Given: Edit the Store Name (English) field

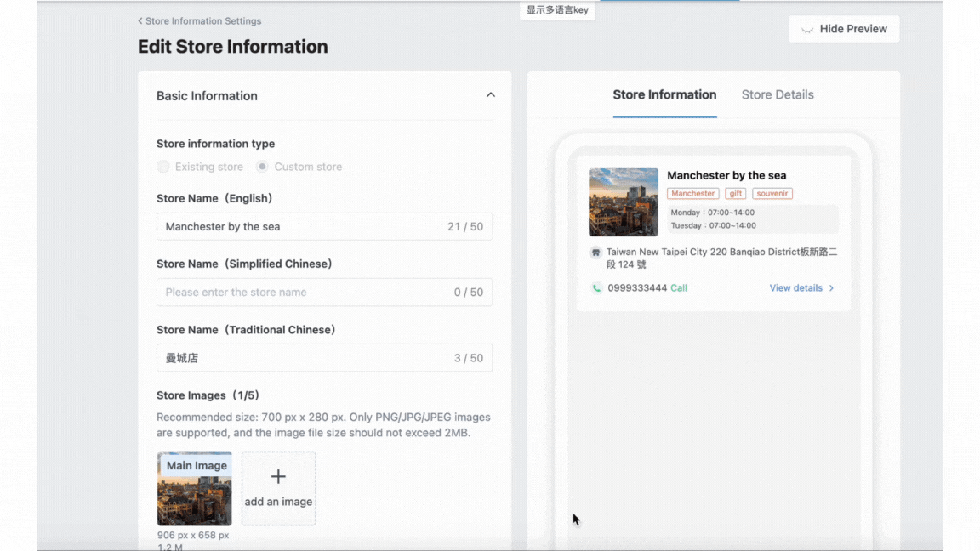Looking at the screenshot, I should pos(324,227).
